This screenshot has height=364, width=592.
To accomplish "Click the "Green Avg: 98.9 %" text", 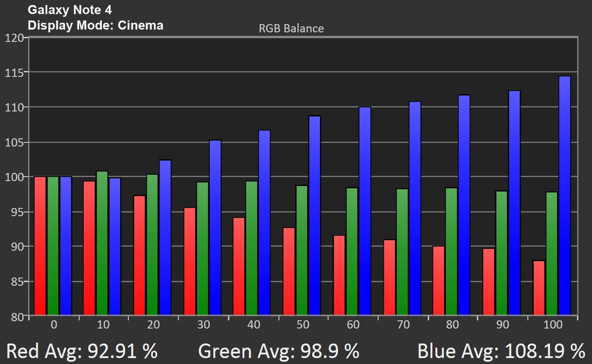I will coord(279,351).
